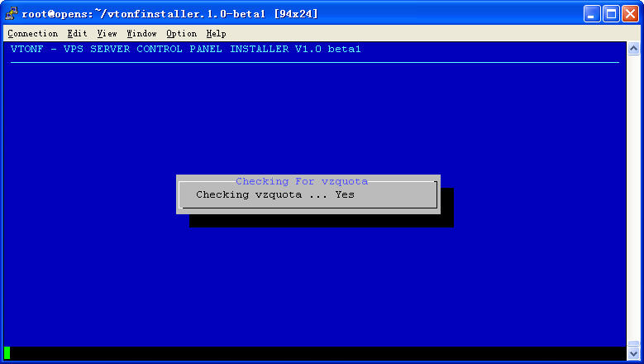The height and width of the screenshot is (364, 644).
Task: Open the Help menu
Action: click(x=216, y=34)
